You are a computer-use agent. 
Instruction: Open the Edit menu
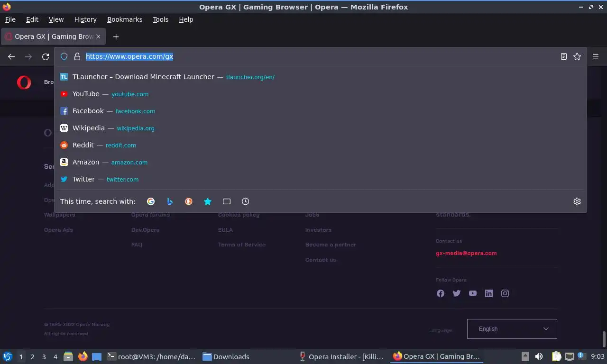(x=32, y=19)
